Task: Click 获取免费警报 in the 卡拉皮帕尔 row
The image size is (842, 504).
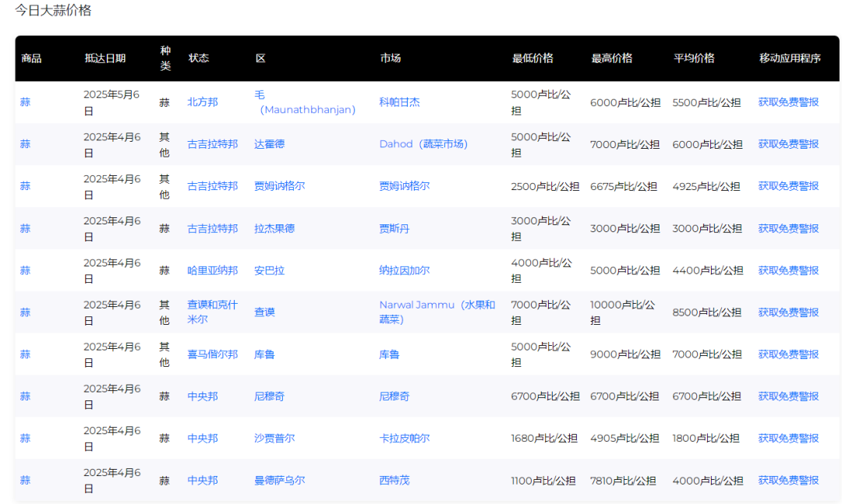Action: point(787,438)
